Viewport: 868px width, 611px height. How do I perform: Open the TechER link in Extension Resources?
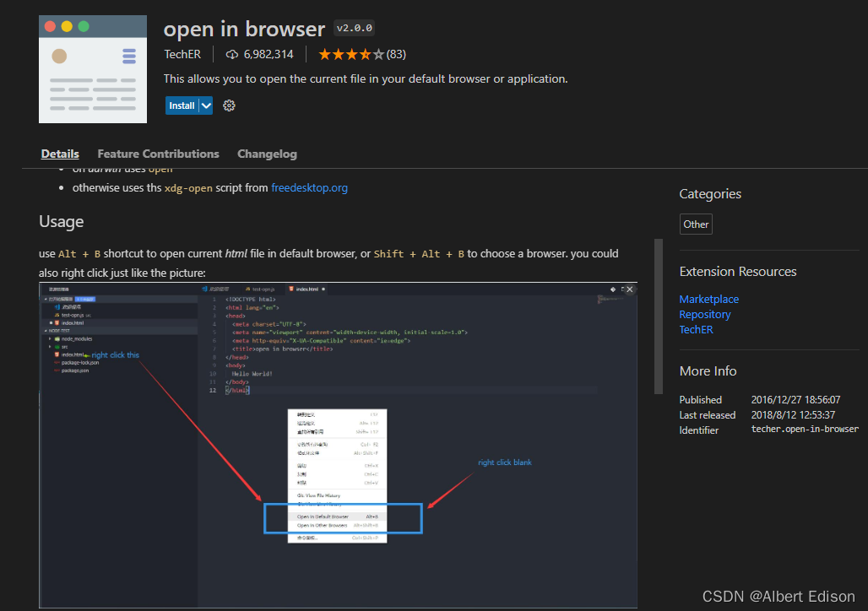coord(696,329)
